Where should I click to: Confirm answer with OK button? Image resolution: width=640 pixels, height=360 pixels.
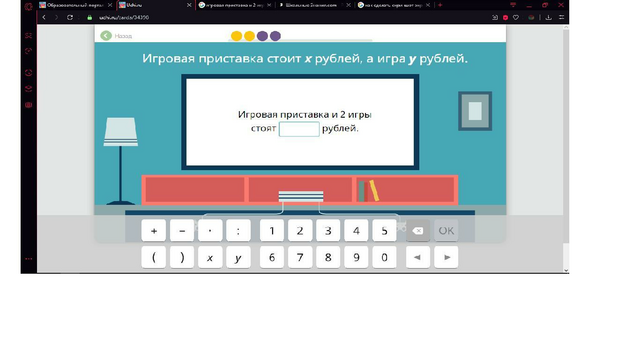(446, 231)
